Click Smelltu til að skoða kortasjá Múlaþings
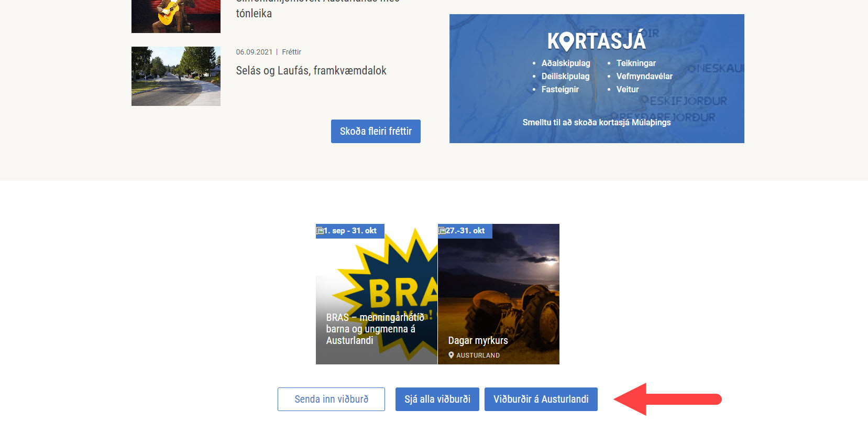Screen dimensions: 868x442 click(x=597, y=122)
